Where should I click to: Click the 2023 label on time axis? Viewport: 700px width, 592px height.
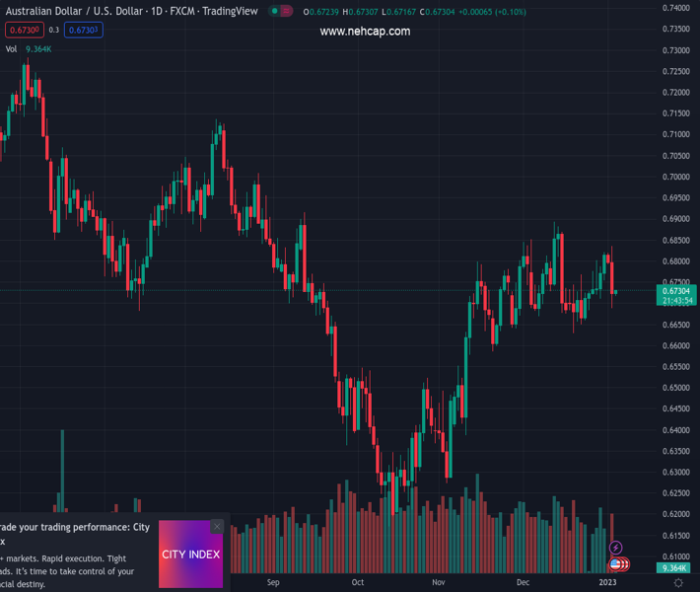click(608, 582)
